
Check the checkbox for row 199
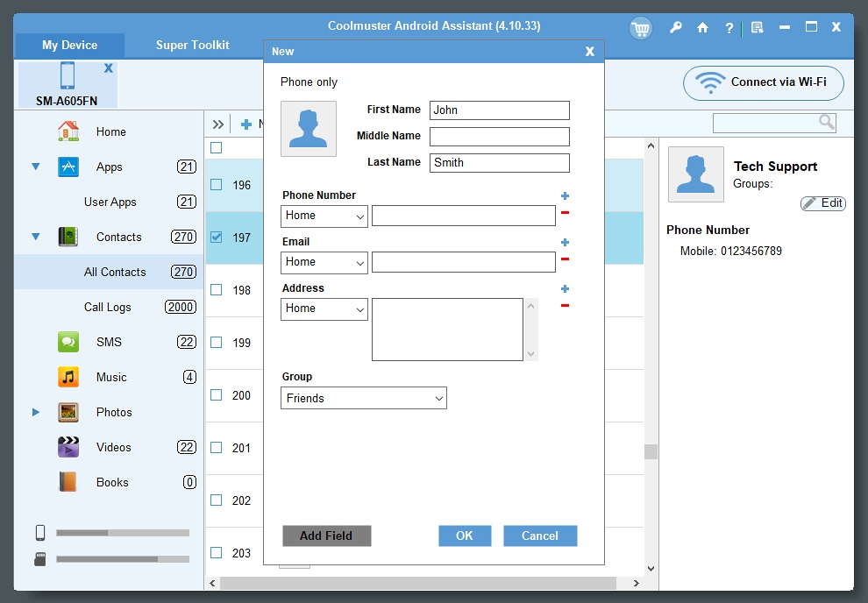click(217, 343)
